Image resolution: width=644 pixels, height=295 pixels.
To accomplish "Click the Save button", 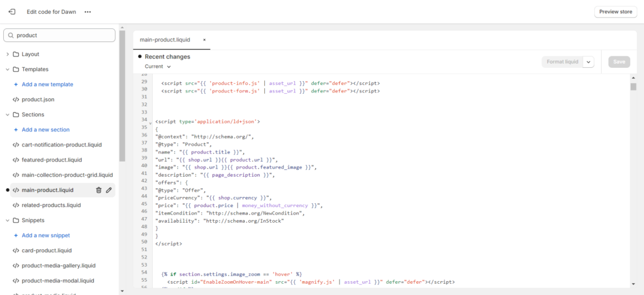I will (619, 62).
